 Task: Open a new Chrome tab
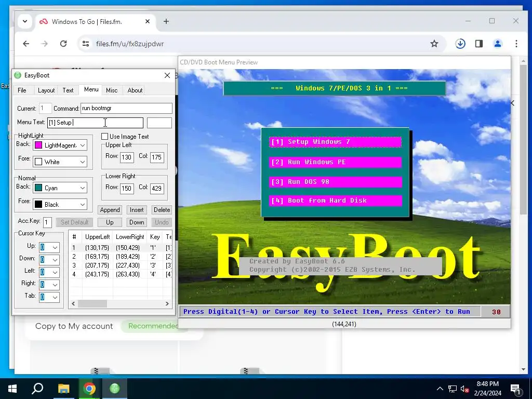pyautogui.click(x=166, y=21)
